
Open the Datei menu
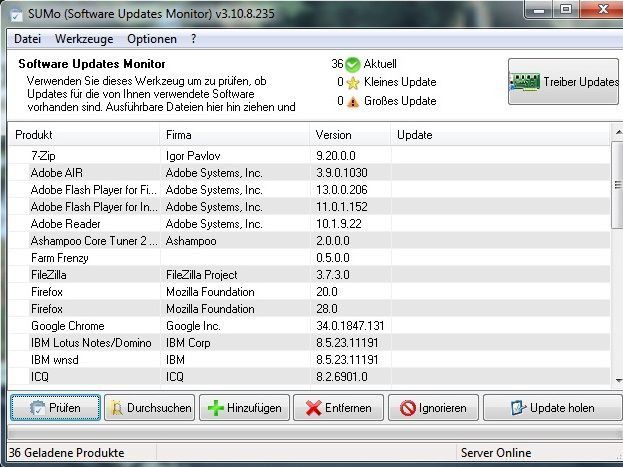click(27, 39)
